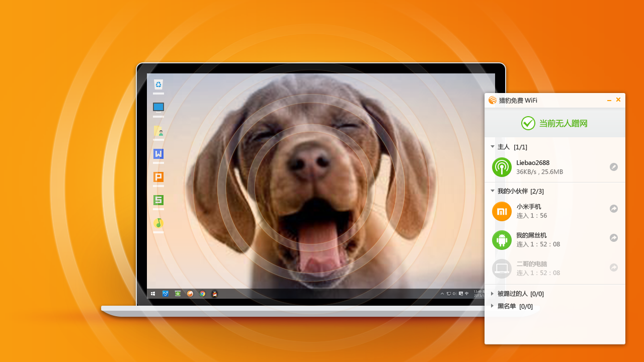644x362 pixels.
Task: Click the Liebao2688 hotspot name
Action: [x=533, y=162]
